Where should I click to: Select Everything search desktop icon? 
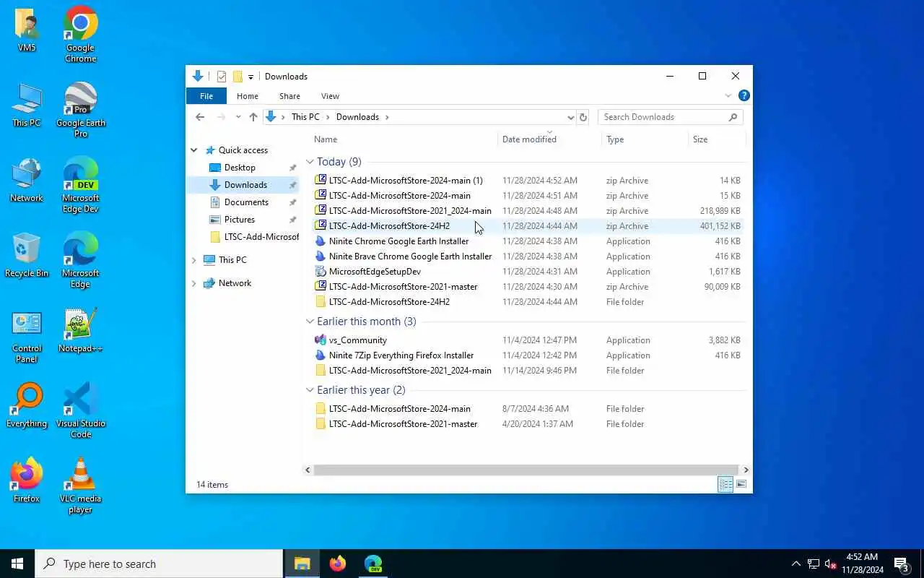click(x=27, y=406)
